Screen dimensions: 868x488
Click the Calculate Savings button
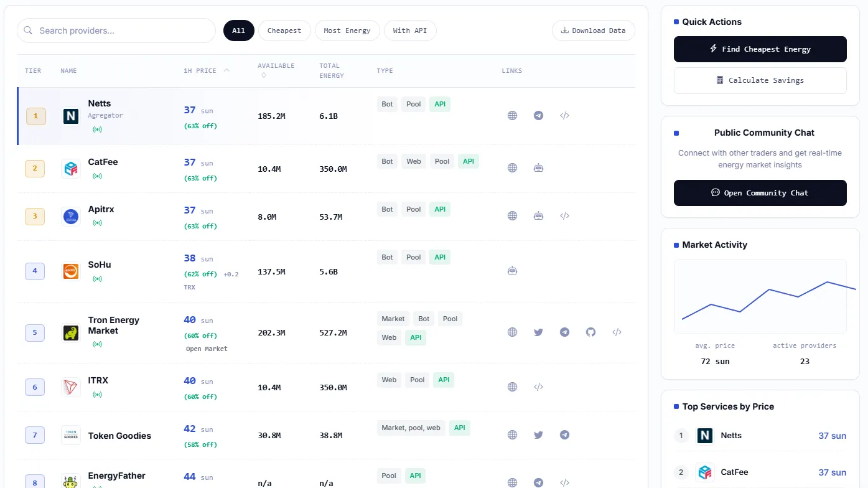(x=760, y=80)
